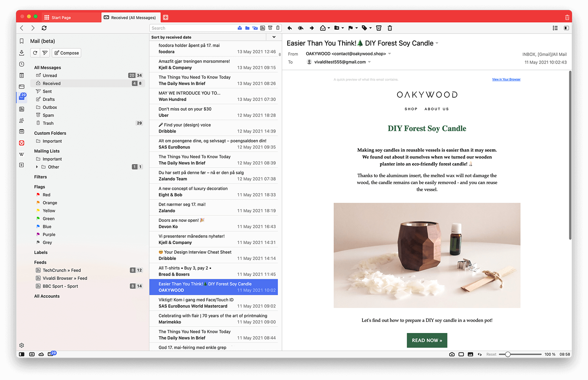This screenshot has width=588, height=380.
Task: Toggle the panel visibility in the status bar
Action: pyautogui.click(x=21, y=354)
